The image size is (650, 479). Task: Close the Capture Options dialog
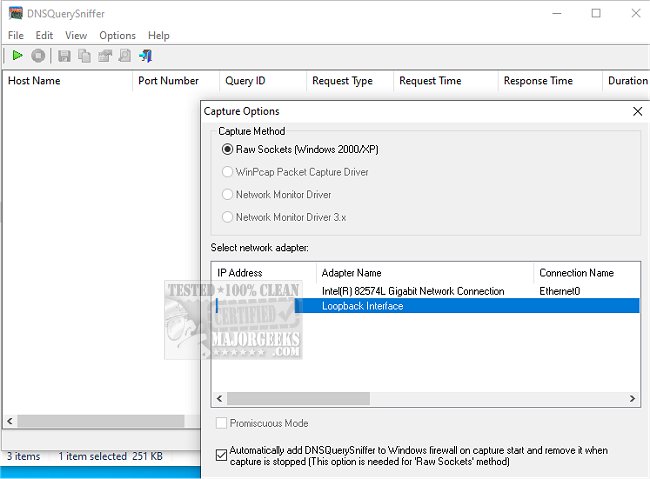click(637, 111)
